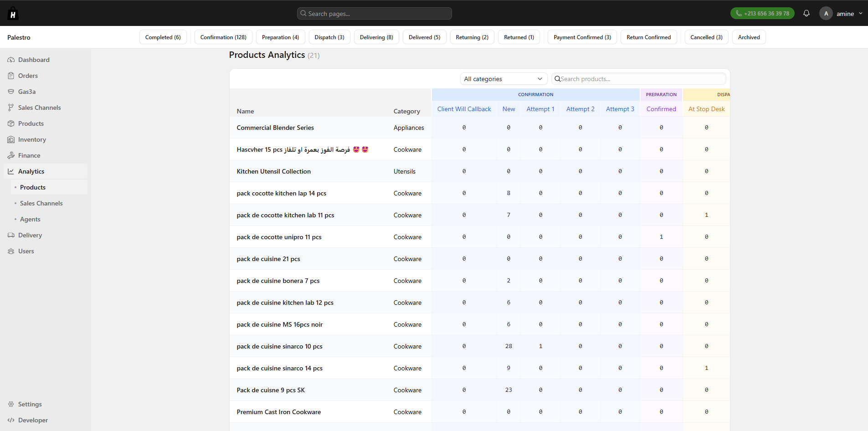Click the Inventory building icon
Screen dimensions: 868x431
(x=11, y=139)
